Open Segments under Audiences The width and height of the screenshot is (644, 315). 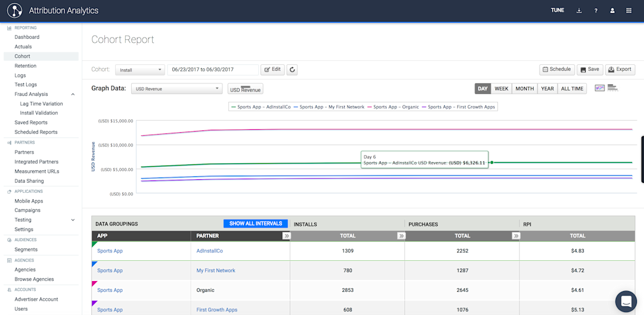pyautogui.click(x=26, y=249)
